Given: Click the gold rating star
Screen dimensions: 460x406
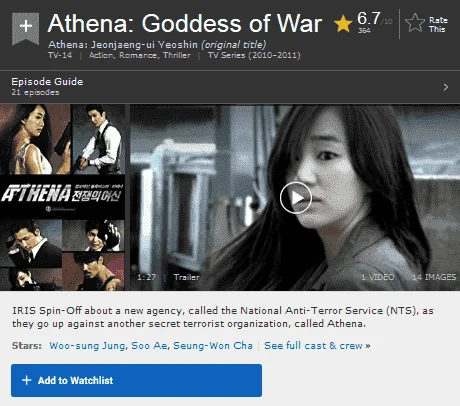Looking at the screenshot, I should click(x=343, y=24).
